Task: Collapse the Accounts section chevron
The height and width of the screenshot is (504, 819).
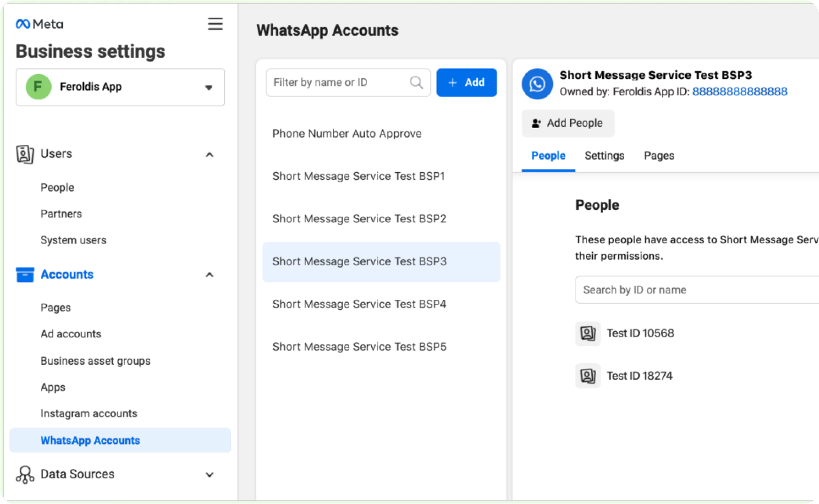Action: [x=209, y=275]
